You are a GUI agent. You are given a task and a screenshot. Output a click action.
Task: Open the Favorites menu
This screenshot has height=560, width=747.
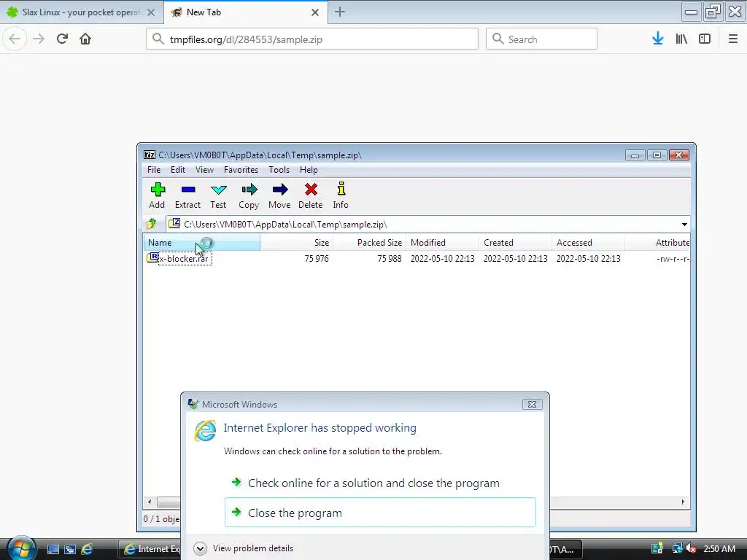pyautogui.click(x=241, y=170)
